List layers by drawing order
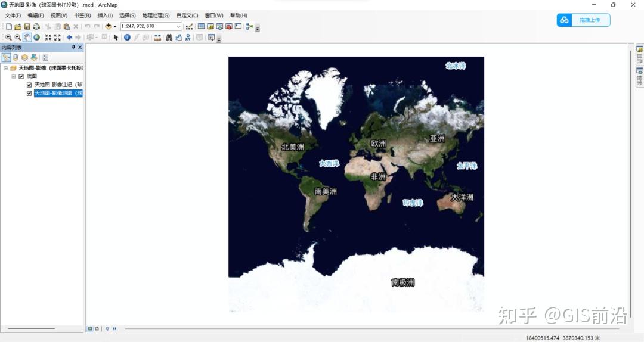 (6, 57)
